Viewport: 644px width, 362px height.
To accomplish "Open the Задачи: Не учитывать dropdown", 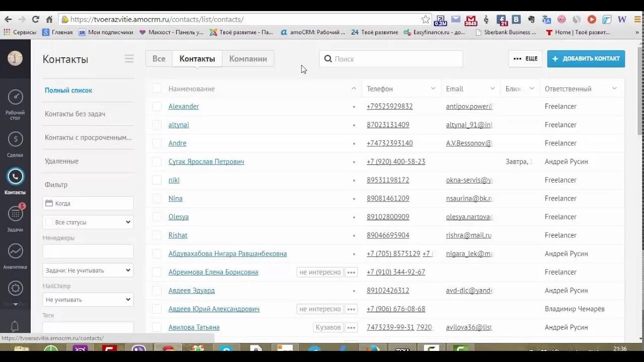I will pos(88,270).
